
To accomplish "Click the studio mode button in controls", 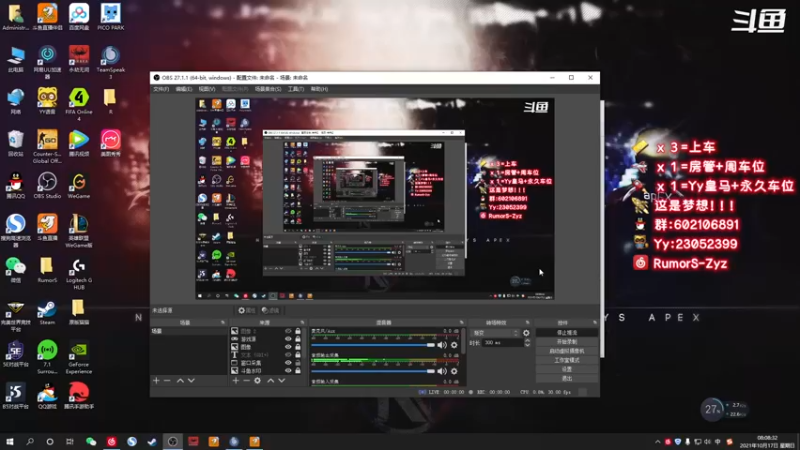I will point(567,360).
